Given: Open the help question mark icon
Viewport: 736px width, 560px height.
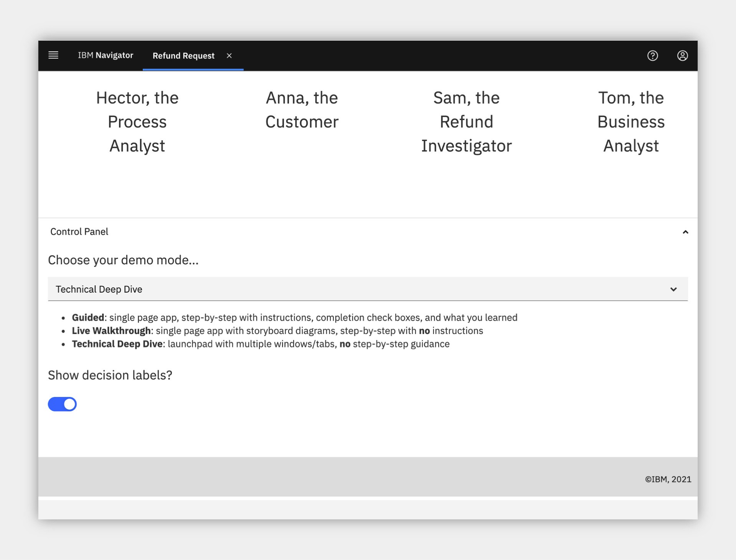Looking at the screenshot, I should [x=652, y=56].
